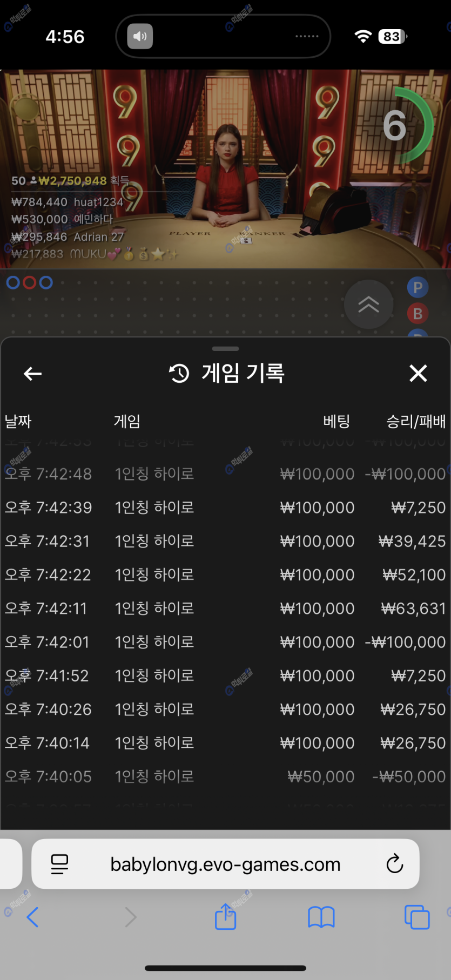Tap the blue P player indicator
451x980 pixels.
[x=418, y=288]
